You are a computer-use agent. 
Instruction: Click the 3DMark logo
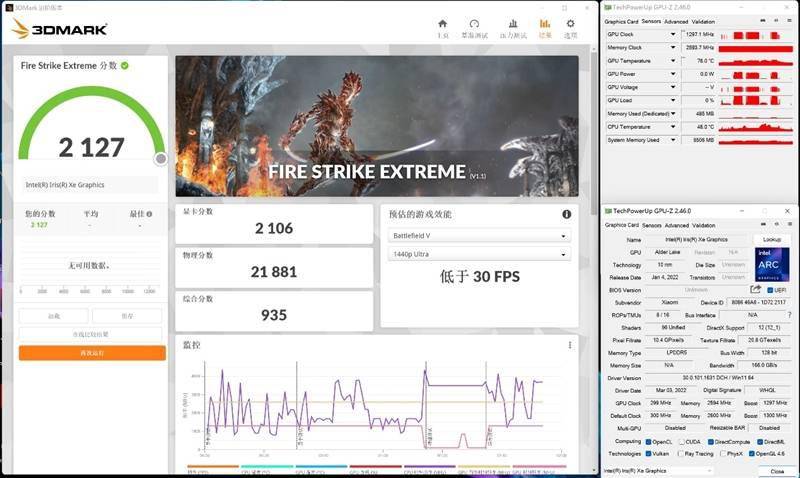tap(59, 29)
